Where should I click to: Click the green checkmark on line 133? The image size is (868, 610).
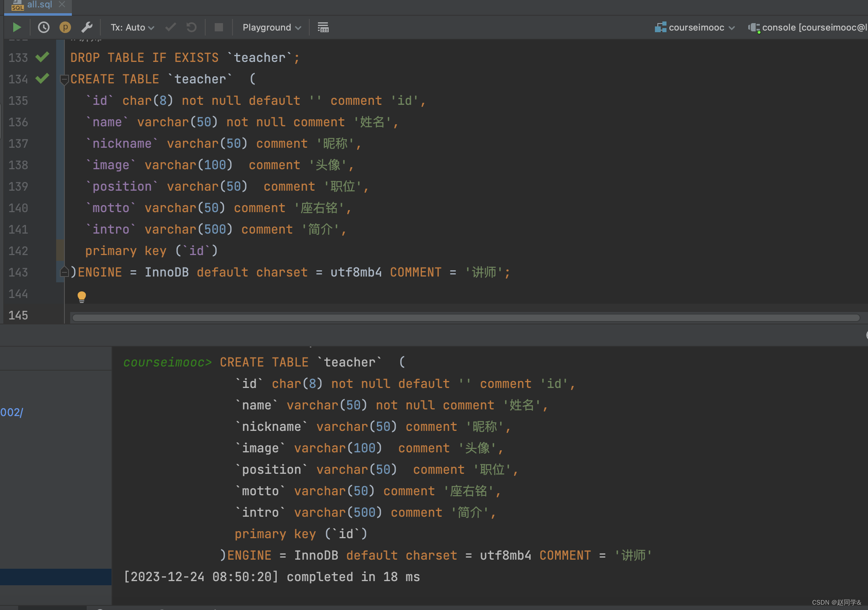(42, 57)
